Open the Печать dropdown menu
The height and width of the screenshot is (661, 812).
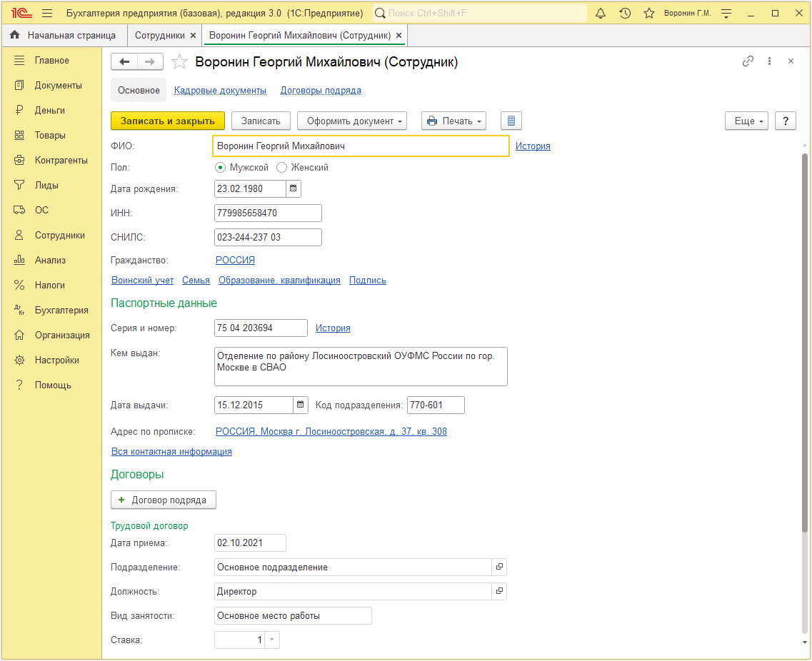click(x=453, y=121)
